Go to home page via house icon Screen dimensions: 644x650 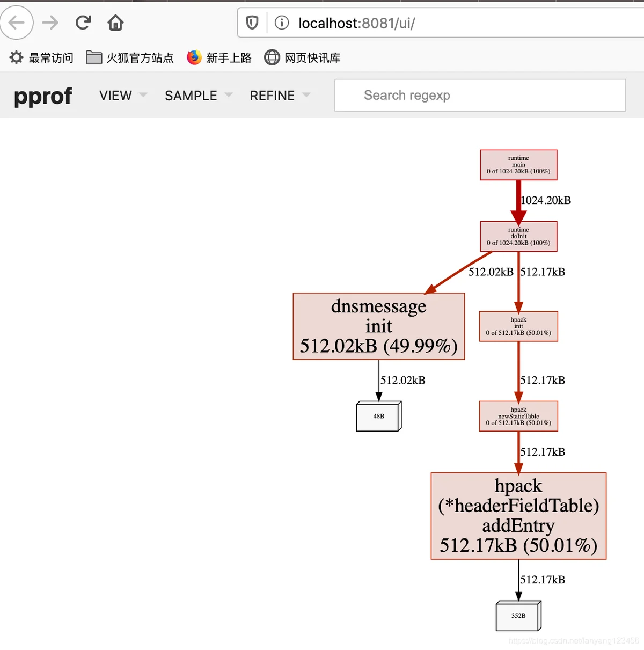point(115,23)
